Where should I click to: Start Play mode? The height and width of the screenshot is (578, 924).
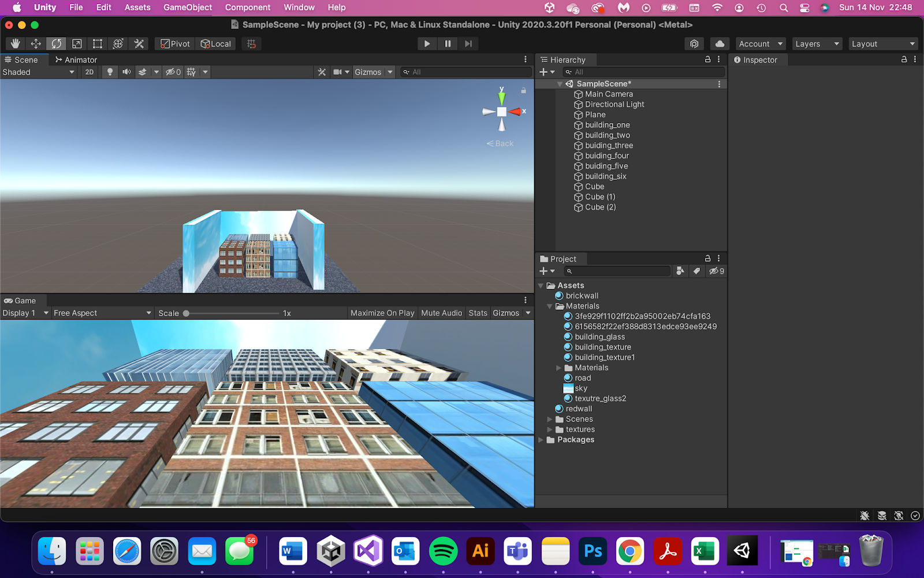click(427, 44)
